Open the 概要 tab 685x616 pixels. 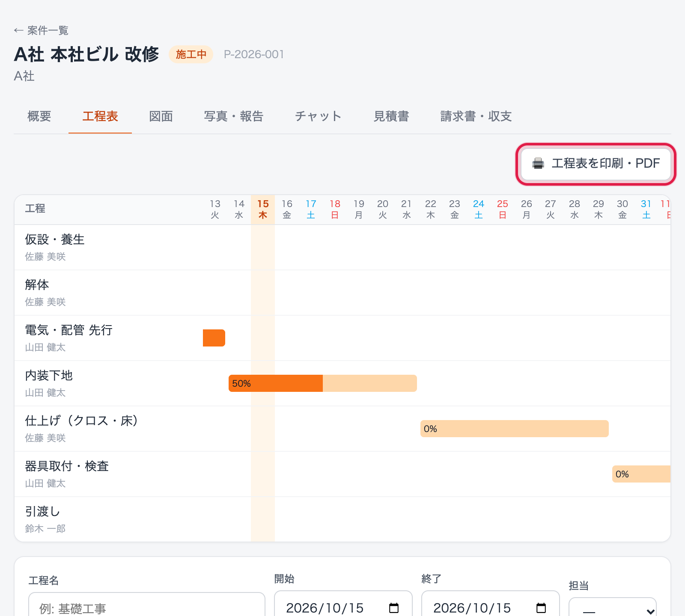(39, 116)
